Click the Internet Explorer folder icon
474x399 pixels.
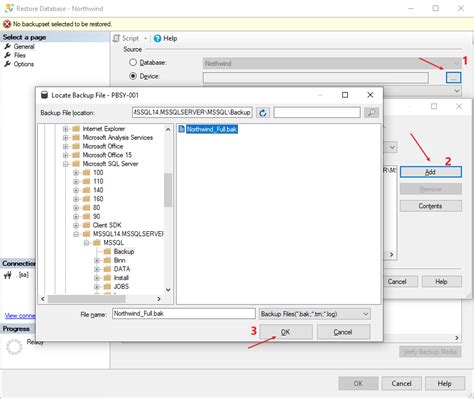[76, 129]
